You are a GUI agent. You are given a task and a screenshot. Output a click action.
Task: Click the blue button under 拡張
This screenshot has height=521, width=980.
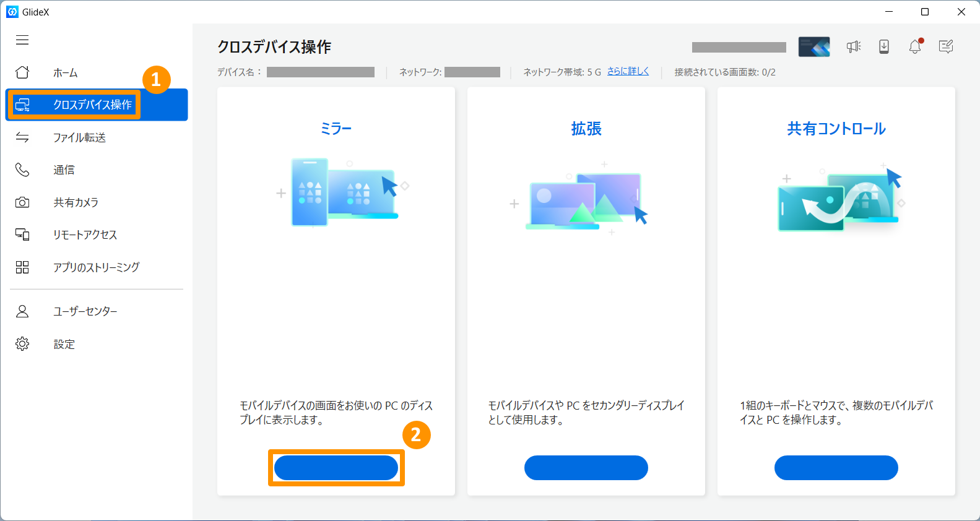pos(586,468)
